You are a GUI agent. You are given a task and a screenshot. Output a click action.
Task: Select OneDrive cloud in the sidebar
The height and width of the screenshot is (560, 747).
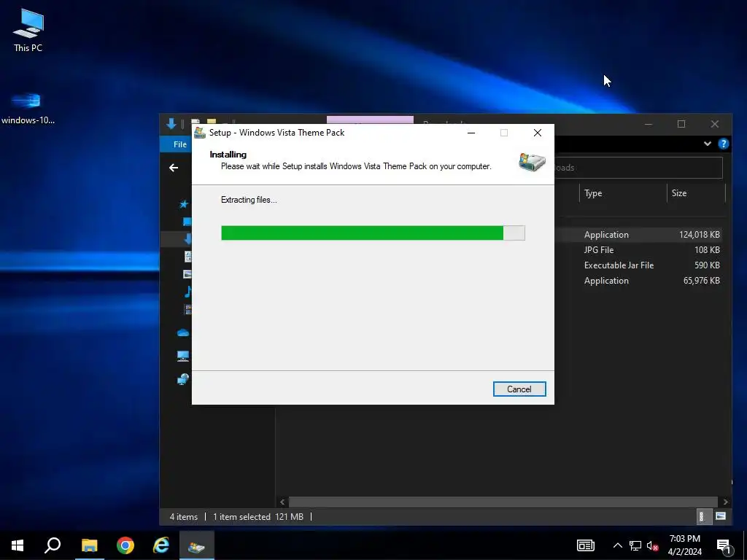[x=183, y=332]
